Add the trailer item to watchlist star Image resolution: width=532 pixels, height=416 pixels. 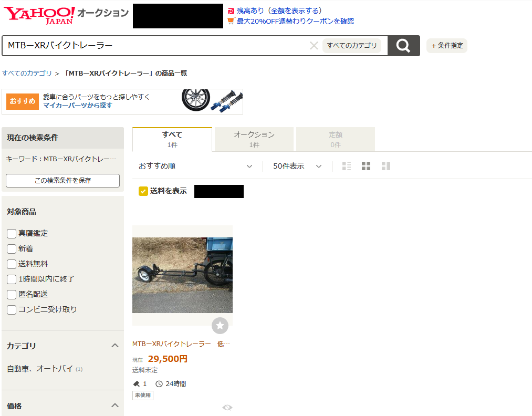[x=220, y=326]
